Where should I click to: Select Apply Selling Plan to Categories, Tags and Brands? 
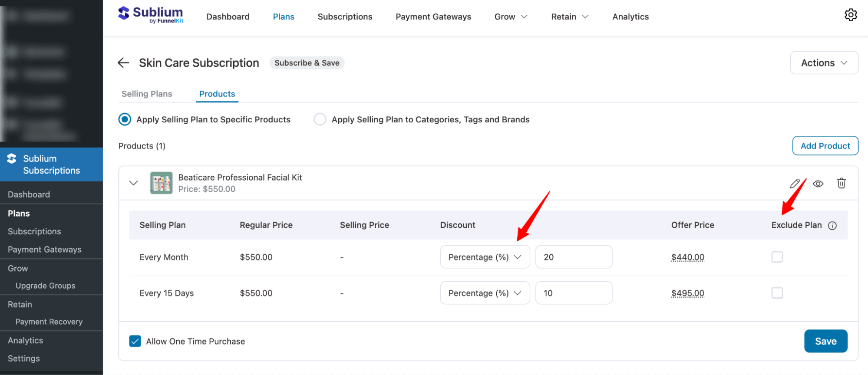click(x=320, y=119)
